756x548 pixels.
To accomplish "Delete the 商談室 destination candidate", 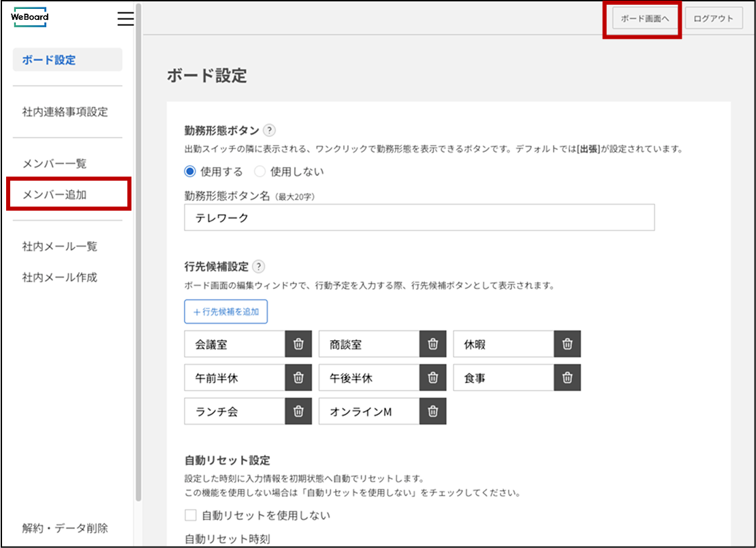I will click(x=432, y=344).
